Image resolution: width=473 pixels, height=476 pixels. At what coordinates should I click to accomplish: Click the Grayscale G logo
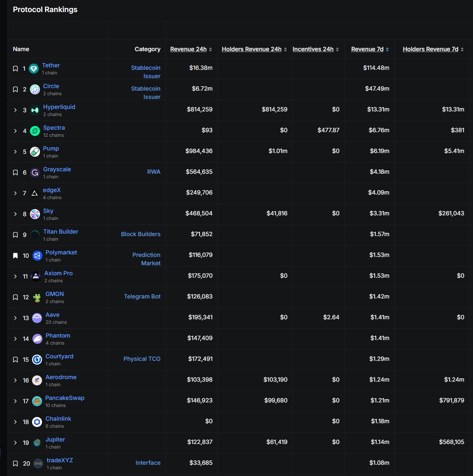coord(35,173)
